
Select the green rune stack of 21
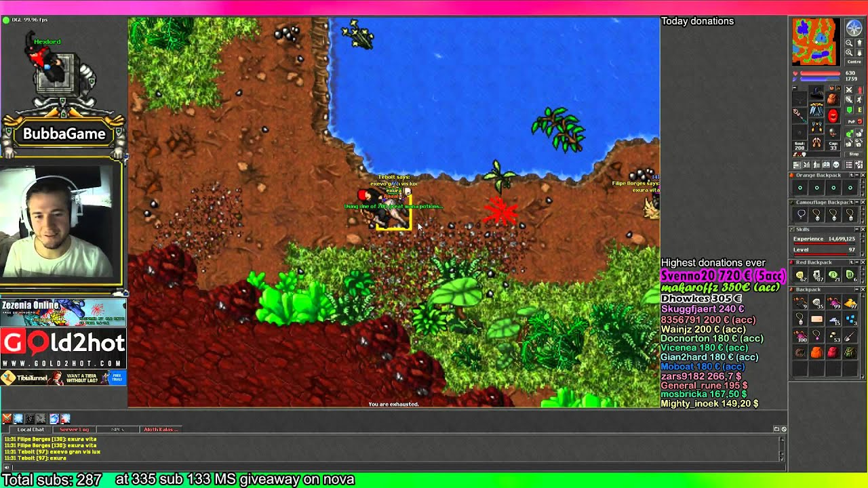(833, 274)
